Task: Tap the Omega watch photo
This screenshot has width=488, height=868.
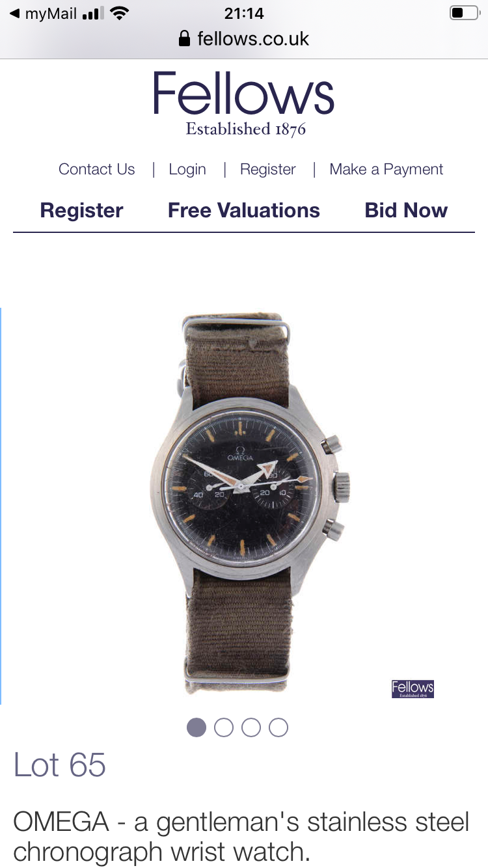Action: pos(251,504)
